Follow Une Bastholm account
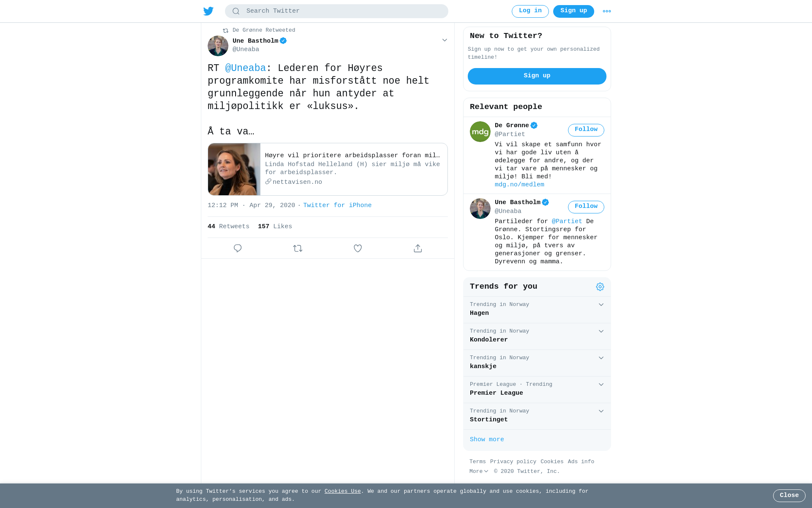 pyautogui.click(x=586, y=207)
